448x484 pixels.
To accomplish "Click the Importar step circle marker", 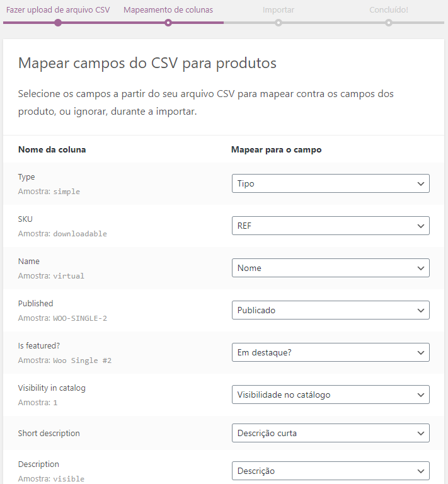I will 279,23.
